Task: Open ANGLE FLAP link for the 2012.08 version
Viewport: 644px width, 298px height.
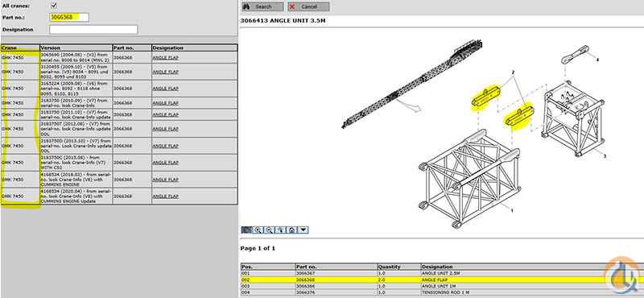Action: point(166,129)
